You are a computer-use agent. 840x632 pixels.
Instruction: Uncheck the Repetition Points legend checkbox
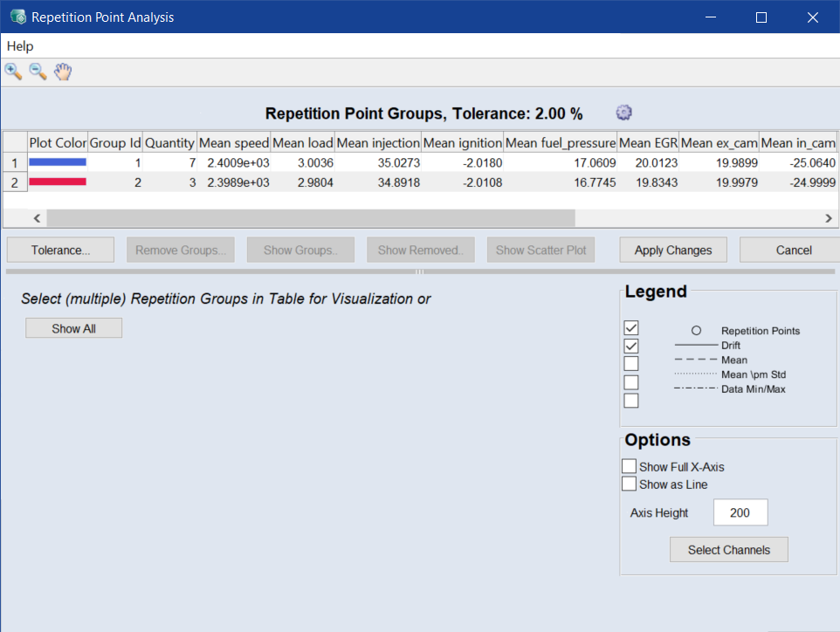[631, 328]
